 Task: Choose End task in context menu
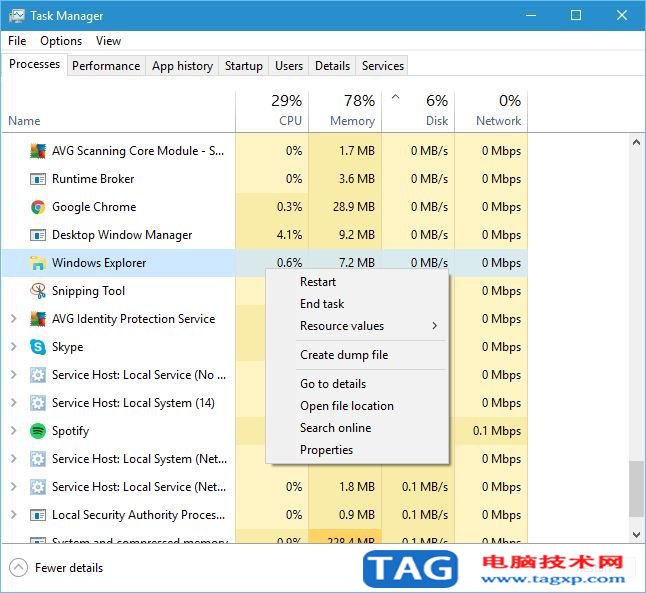(357, 304)
